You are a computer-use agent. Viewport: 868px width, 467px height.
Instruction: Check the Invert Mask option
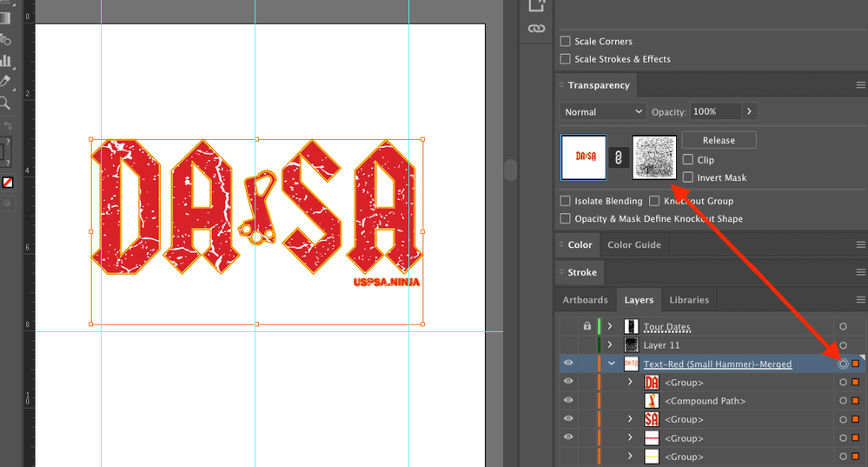tap(688, 177)
